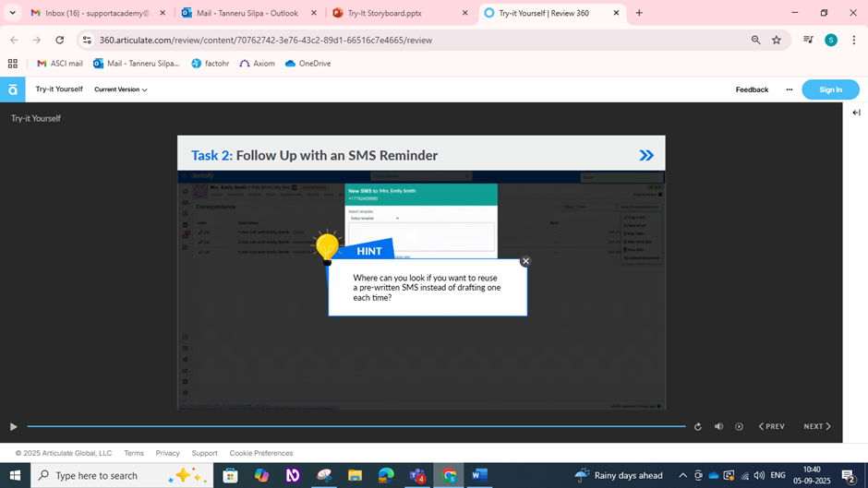Screen dimensions: 868x488
Task: Go to the previous slide with PREV
Action: point(772,426)
